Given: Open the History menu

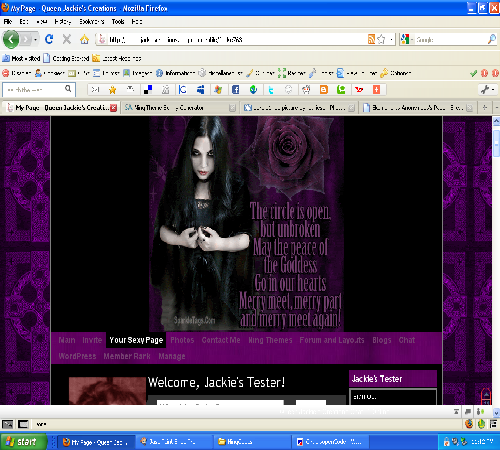Looking at the screenshot, I should (x=63, y=22).
